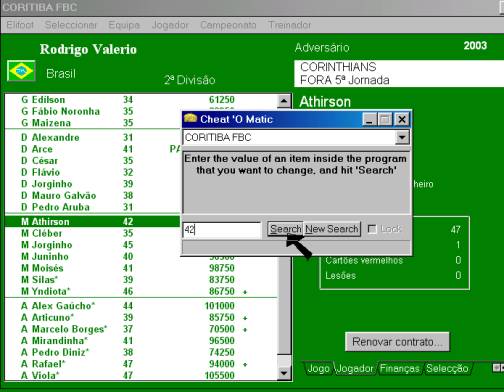
Task: Switch to the Jogo tab
Action: [319, 368]
